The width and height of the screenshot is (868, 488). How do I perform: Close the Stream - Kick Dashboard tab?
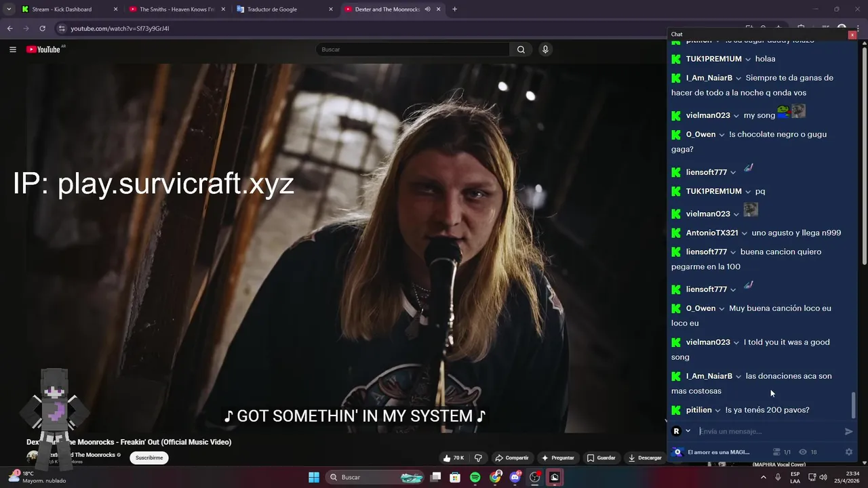click(x=115, y=9)
